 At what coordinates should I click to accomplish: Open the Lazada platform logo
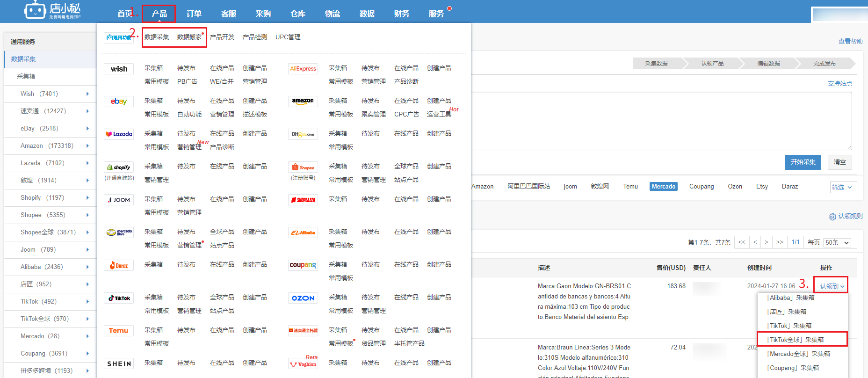point(119,134)
